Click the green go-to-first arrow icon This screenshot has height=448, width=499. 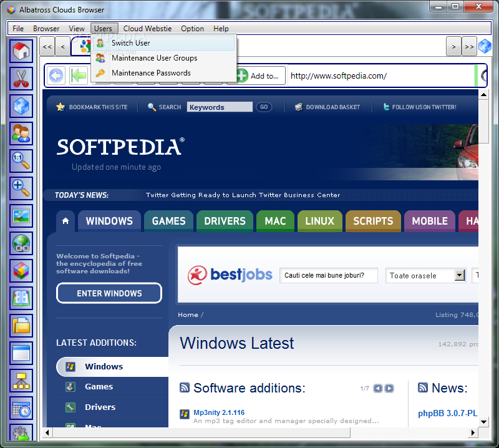pos(79,75)
